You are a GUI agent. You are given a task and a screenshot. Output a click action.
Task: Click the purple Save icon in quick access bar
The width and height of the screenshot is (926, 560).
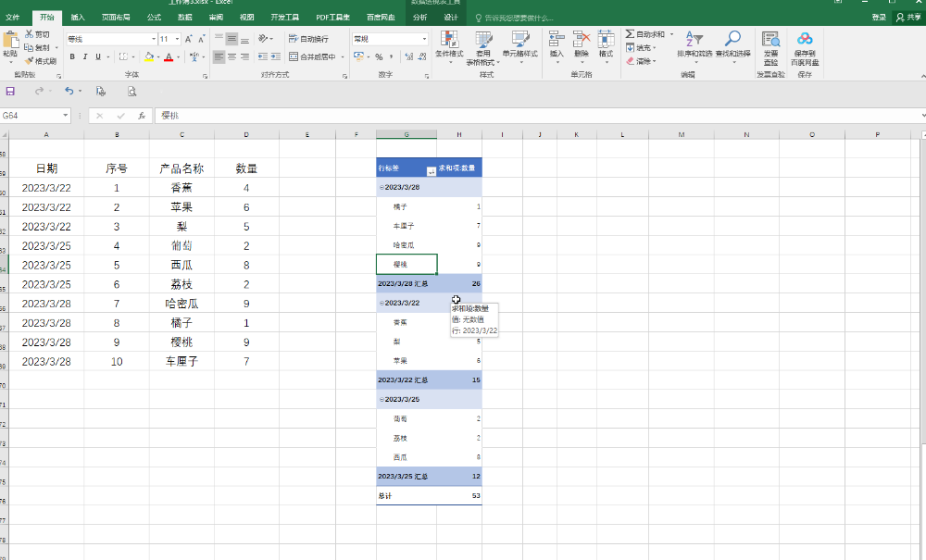pyautogui.click(x=10, y=91)
